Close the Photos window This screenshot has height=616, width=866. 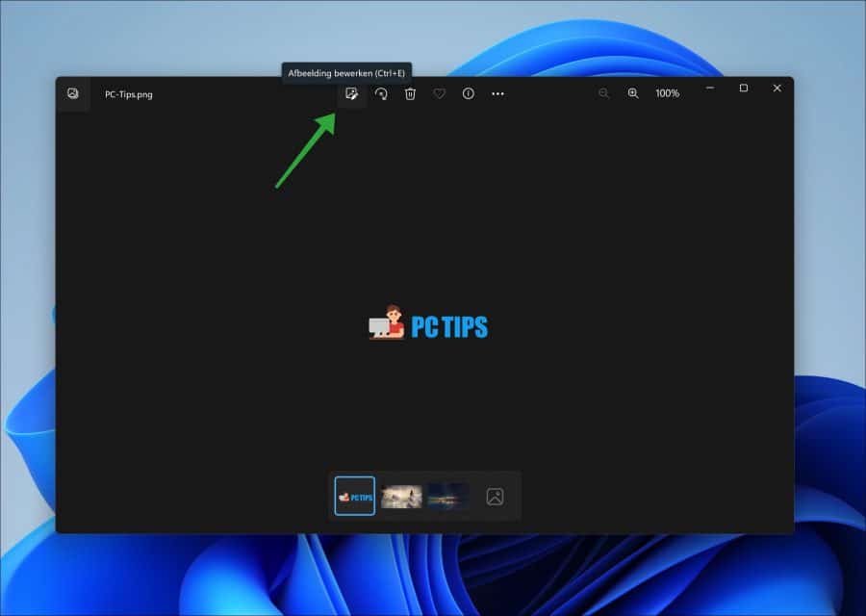[777, 88]
